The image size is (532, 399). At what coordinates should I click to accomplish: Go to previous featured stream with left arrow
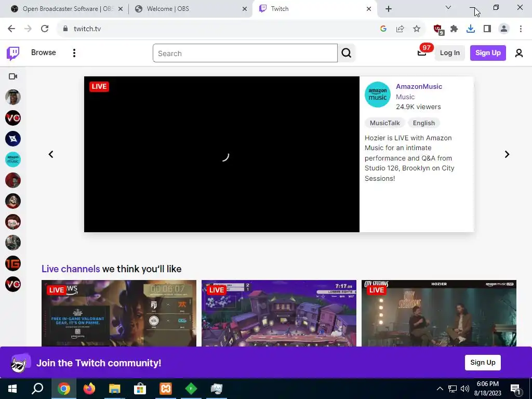click(51, 154)
